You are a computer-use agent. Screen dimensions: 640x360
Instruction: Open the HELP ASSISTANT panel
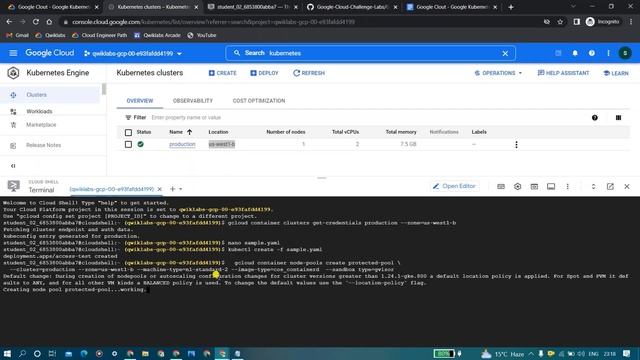click(x=563, y=73)
